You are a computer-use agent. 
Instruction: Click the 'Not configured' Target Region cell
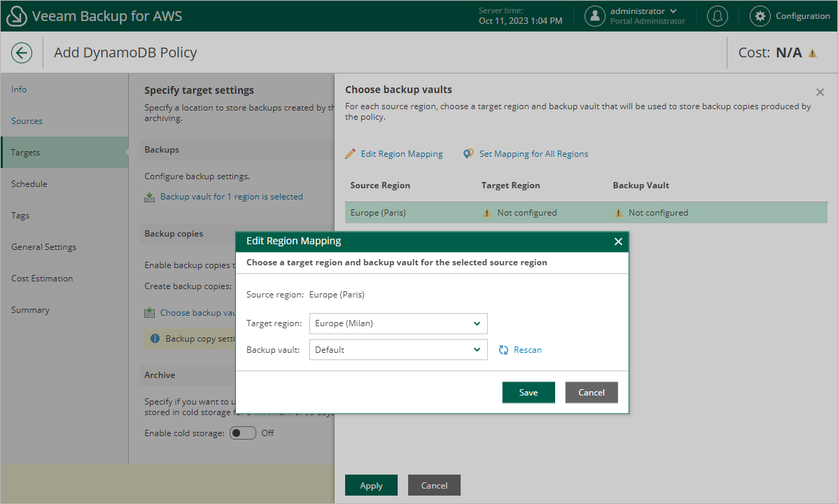pos(527,213)
